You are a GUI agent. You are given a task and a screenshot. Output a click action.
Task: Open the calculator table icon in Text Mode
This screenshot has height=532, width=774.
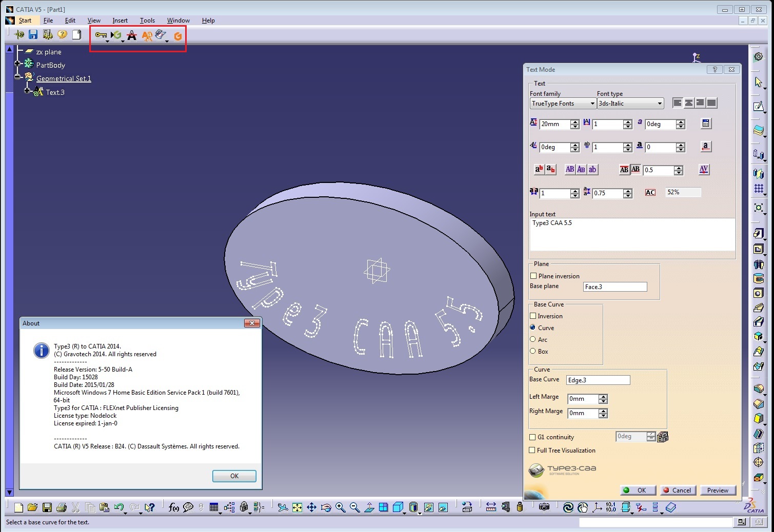point(706,123)
